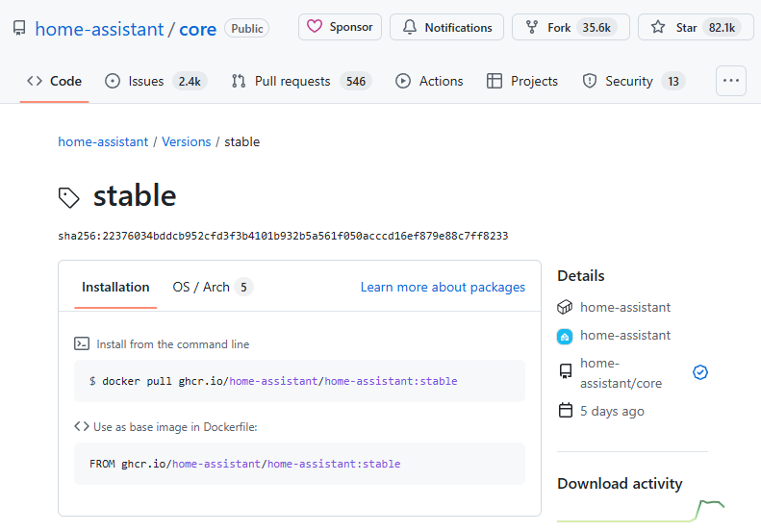Open the Pull requests tab
This screenshot has height=532, width=761.
pos(301,81)
